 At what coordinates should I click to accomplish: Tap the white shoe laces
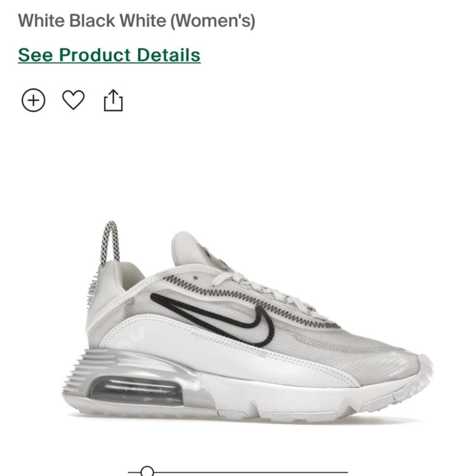268,290
